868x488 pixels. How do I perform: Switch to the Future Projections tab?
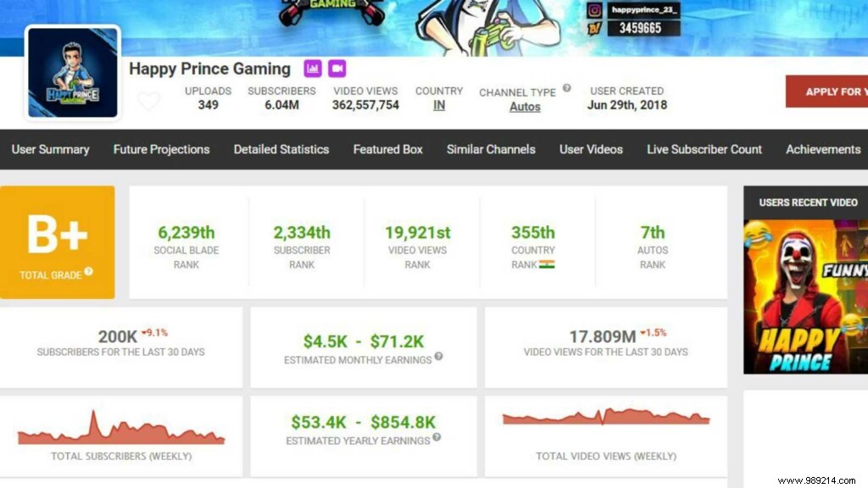point(161,149)
